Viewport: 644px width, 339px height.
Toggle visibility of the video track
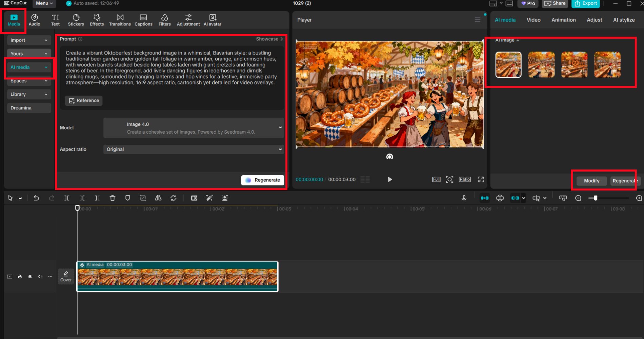pos(30,276)
